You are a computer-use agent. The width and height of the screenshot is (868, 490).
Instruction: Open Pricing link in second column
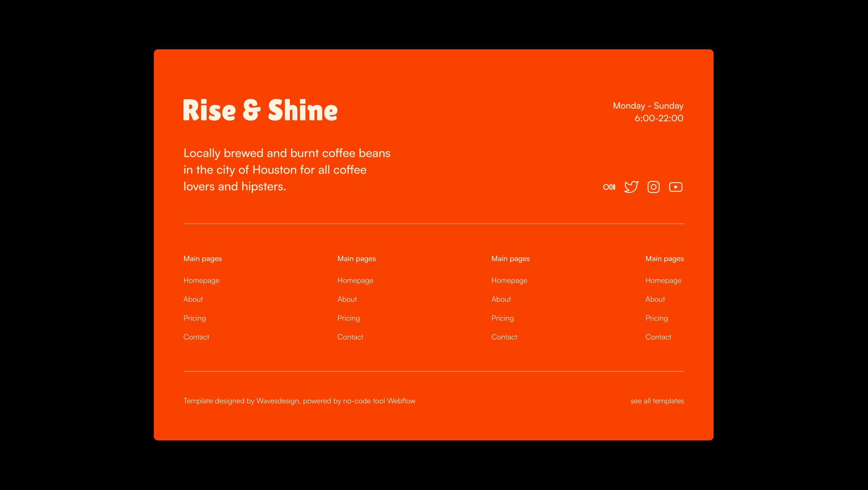click(x=348, y=318)
